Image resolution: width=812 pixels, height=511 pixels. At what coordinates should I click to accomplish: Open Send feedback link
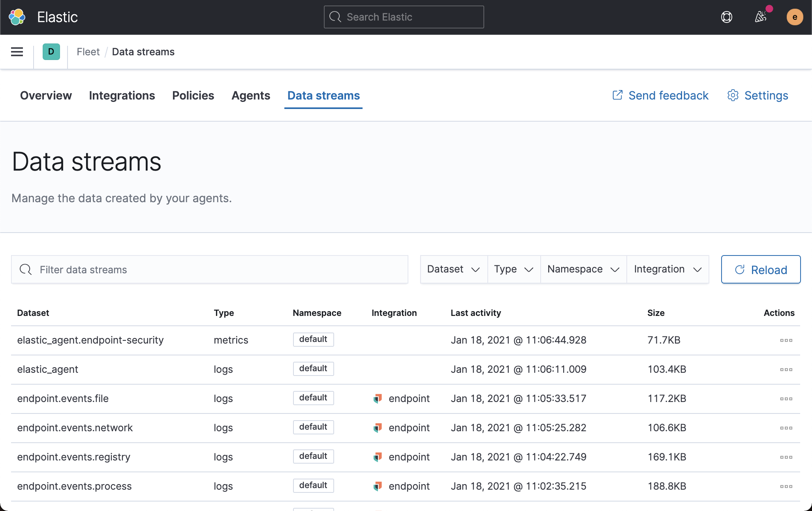tap(660, 96)
